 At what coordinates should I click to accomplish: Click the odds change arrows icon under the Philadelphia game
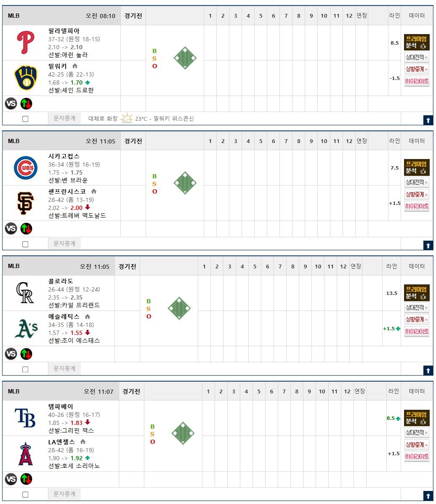[x=27, y=104]
